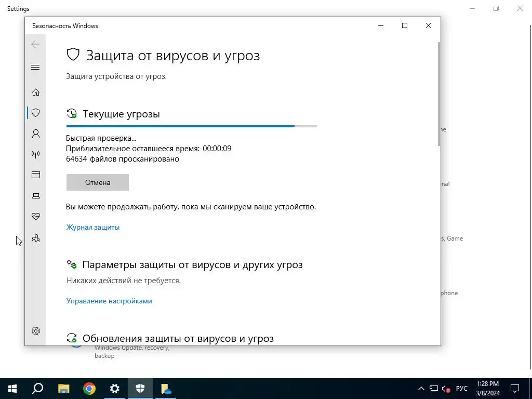Minimize the background Settings window
The width and height of the screenshot is (532, 399).
tap(472, 8)
